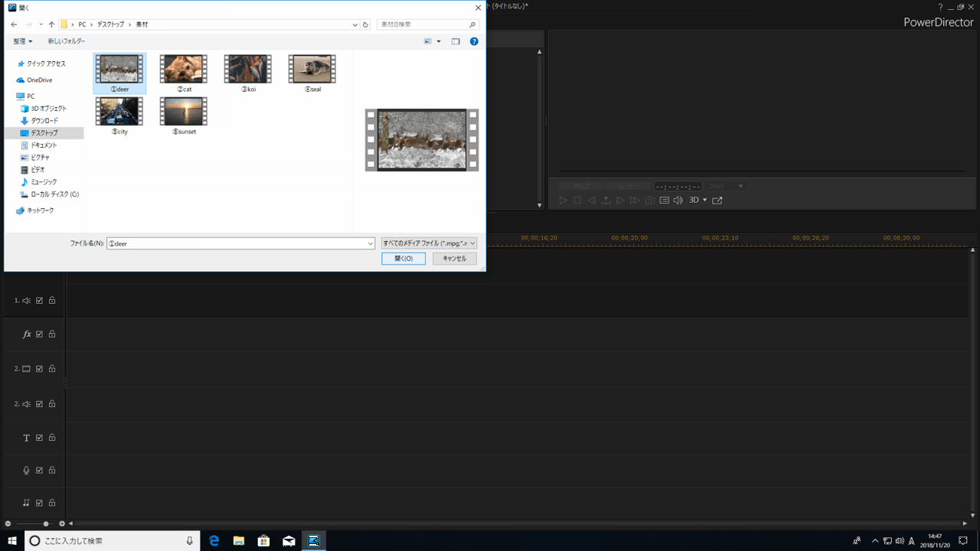Take a snapshot with the camera icon
Screen dimensions: 980x551
click(649, 201)
